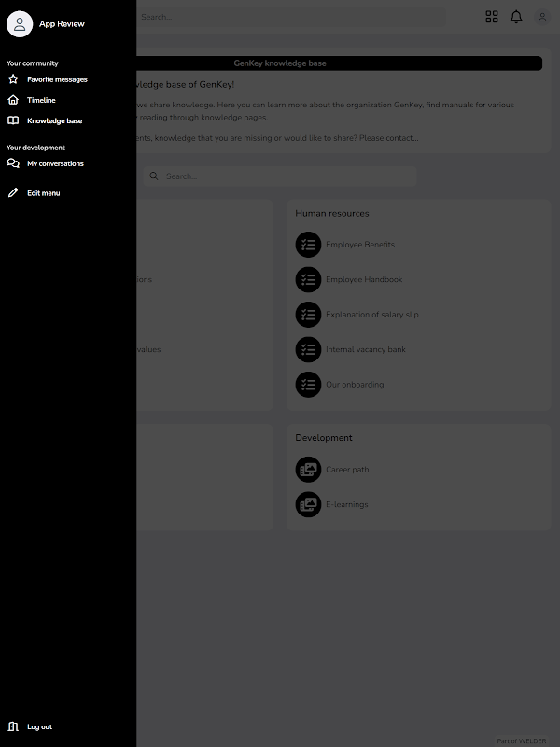Open the Employee Benefits page
Image resolution: width=560 pixels, height=747 pixels.
[360, 245]
